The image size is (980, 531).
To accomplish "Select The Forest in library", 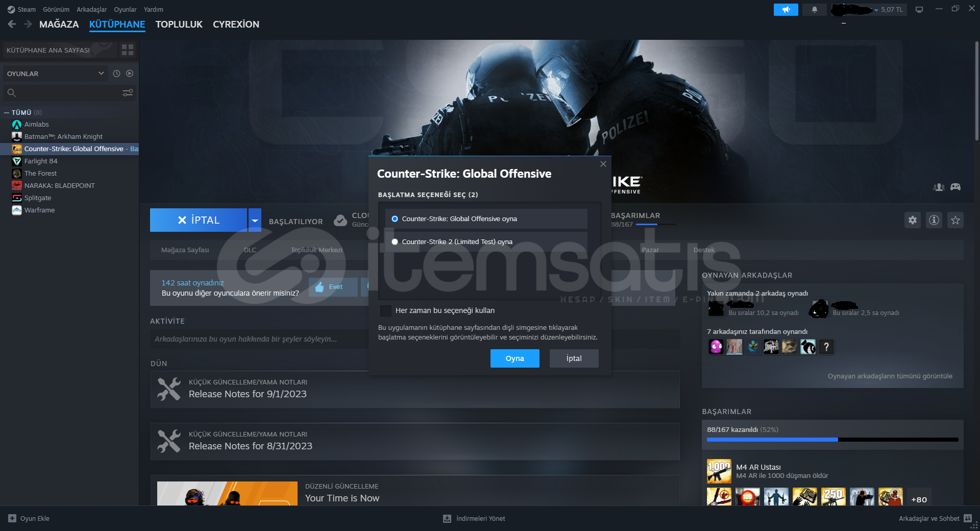I will point(40,174).
